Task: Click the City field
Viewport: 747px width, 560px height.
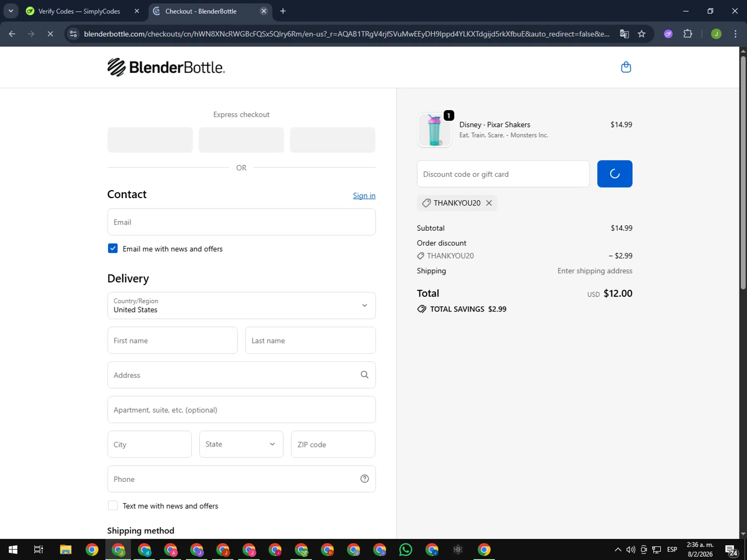Action: 149,444
